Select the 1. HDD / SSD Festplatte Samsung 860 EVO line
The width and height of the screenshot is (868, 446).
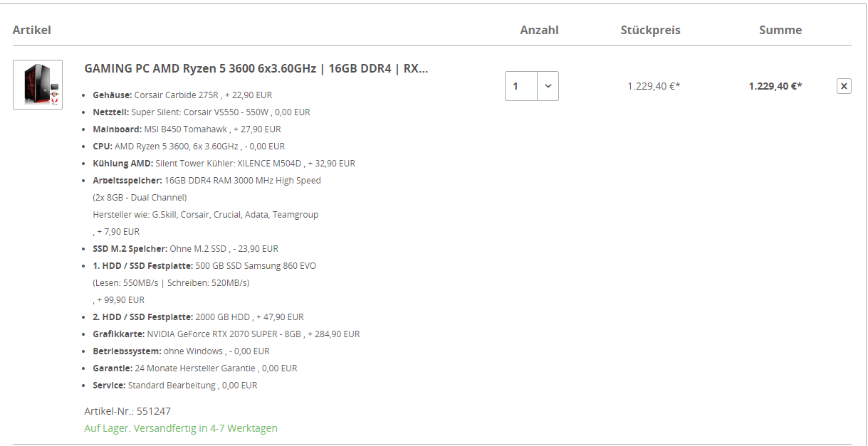[x=204, y=266]
